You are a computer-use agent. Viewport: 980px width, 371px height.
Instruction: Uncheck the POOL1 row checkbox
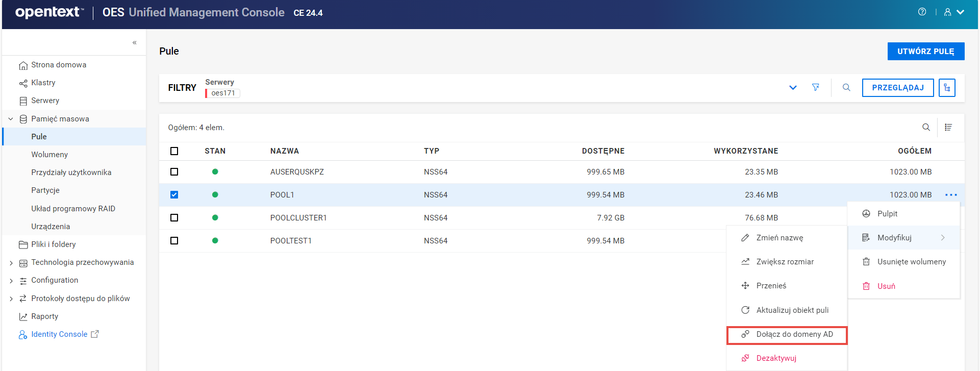[x=174, y=194]
